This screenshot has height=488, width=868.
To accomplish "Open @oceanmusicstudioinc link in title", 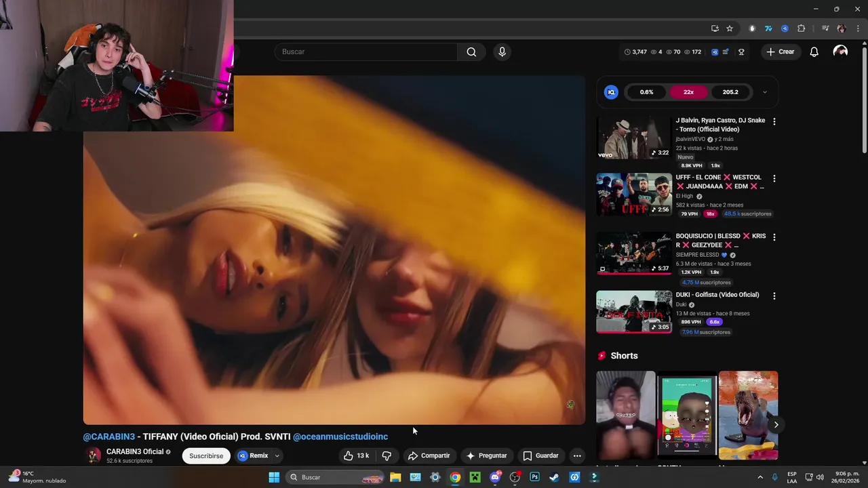I will tap(340, 436).
